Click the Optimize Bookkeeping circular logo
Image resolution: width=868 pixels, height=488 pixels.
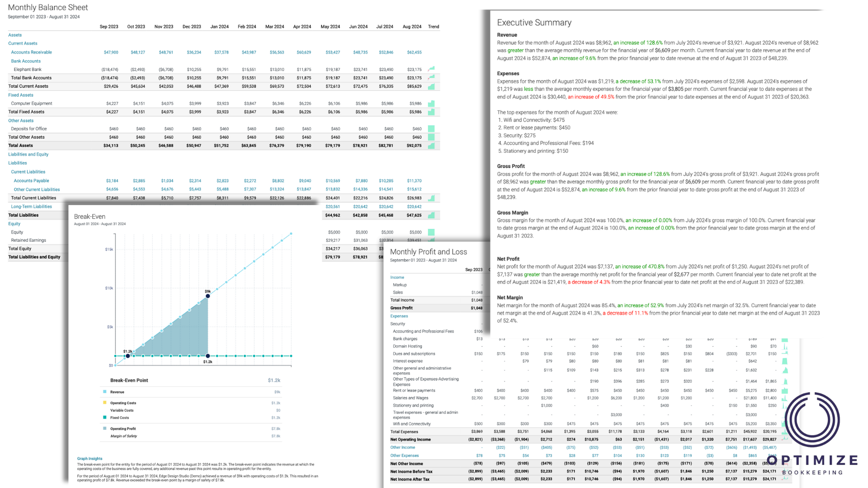[812, 420]
